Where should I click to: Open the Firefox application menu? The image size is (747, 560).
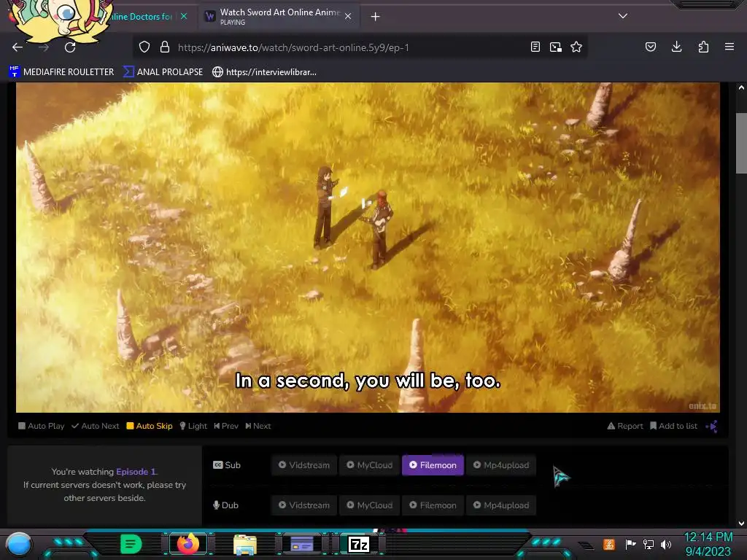point(729,47)
